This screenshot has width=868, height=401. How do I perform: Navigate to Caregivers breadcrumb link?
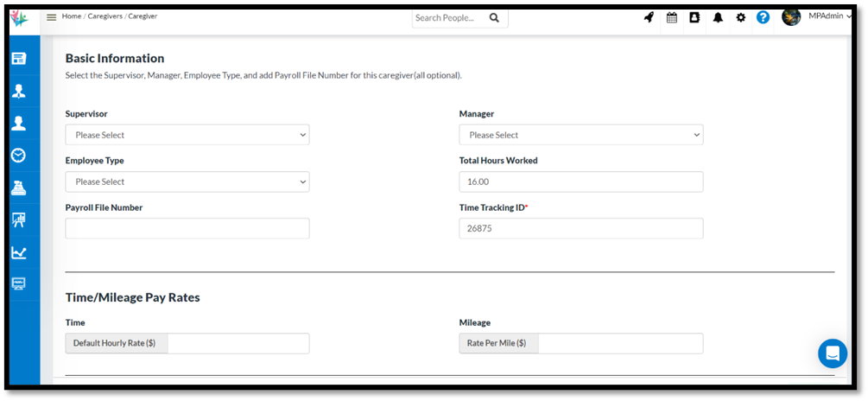(105, 16)
